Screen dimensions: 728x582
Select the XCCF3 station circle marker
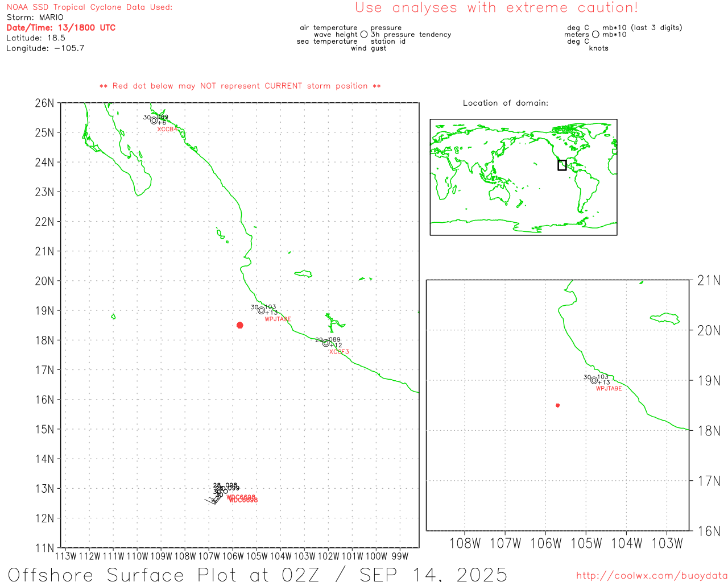click(x=326, y=343)
